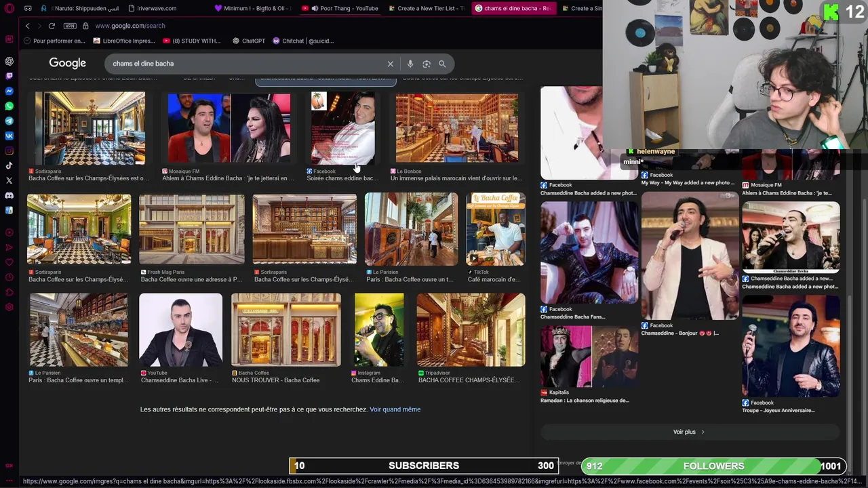Open WhatsApp in the browser sidebar

[x=9, y=106]
